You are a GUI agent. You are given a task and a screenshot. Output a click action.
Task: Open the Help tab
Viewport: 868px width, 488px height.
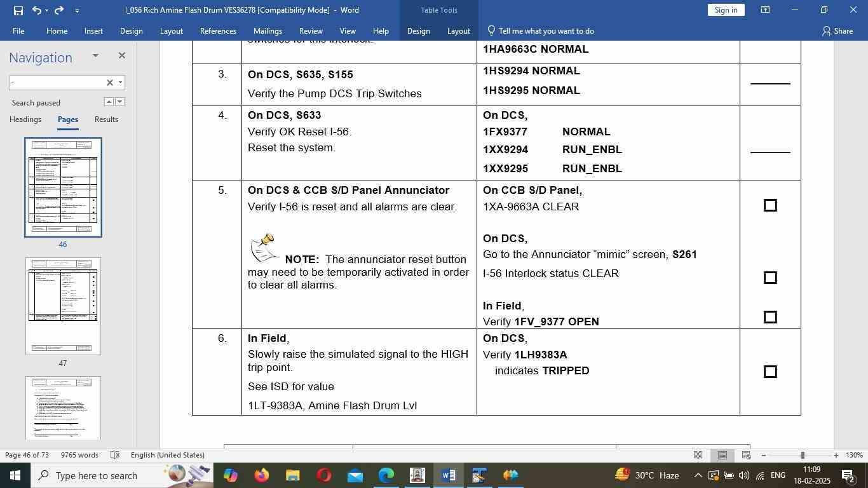click(x=381, y=30)
